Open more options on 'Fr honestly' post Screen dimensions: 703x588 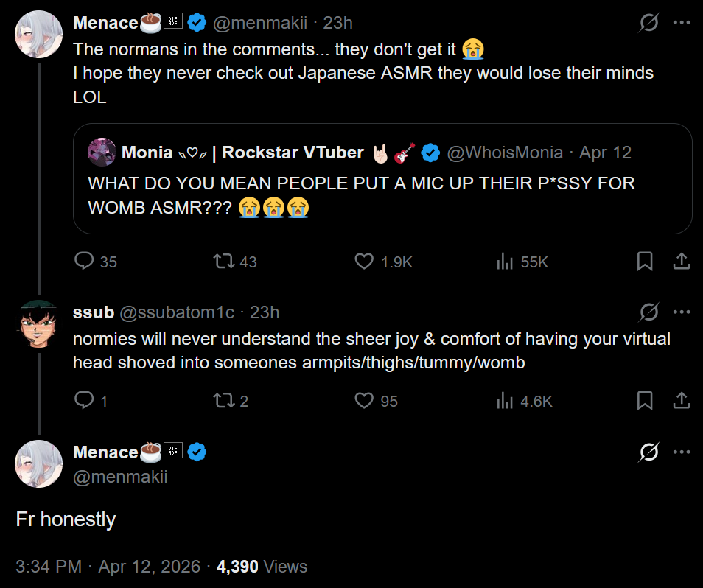[682, 452]
